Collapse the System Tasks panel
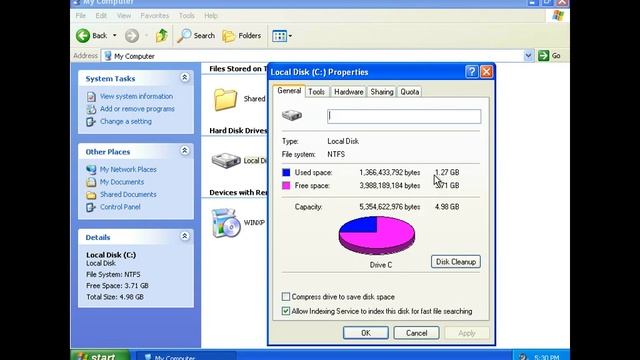Screen dimensions: 640x360 (x=184, y=78)
